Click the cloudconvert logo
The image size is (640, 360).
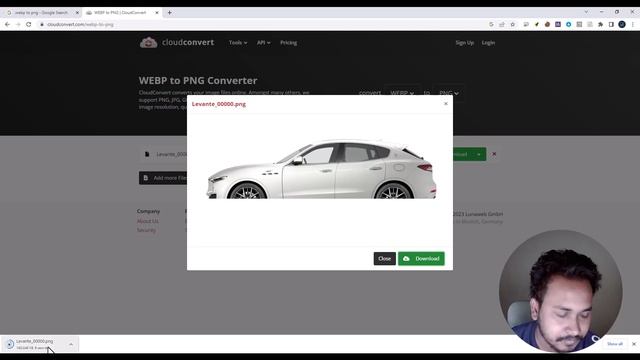point(177,42)
